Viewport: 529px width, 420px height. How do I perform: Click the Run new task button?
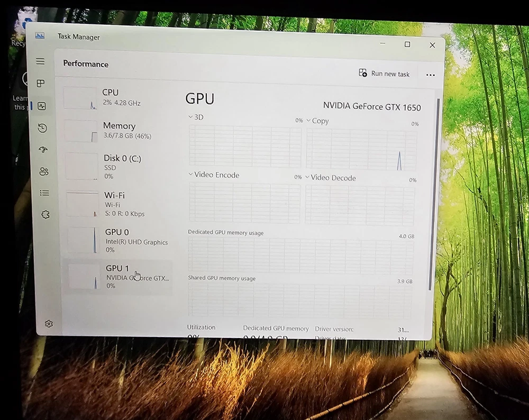click(x=384, y=74)
